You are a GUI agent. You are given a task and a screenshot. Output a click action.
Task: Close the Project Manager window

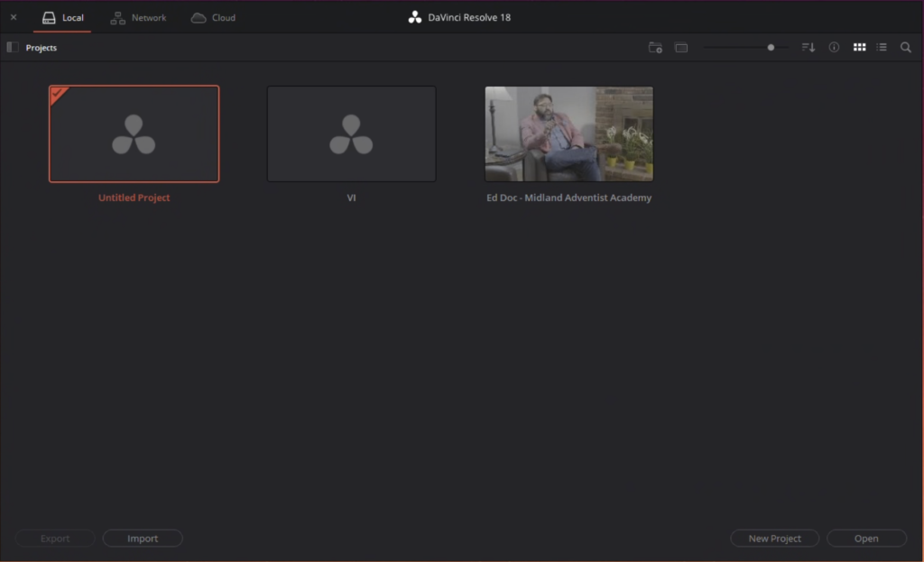(x=14, y=17)
